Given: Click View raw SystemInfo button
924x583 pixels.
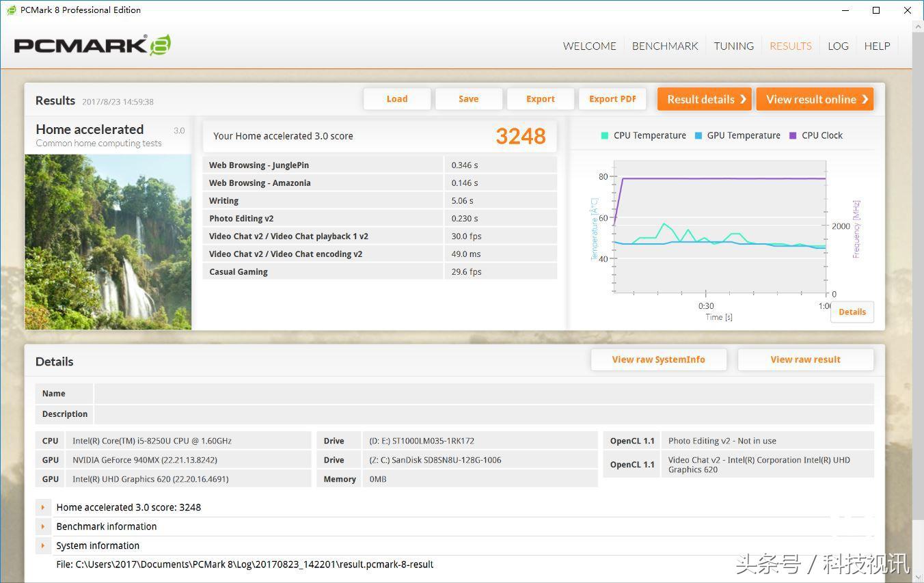Looking at the screenshot, I should 658,360.
